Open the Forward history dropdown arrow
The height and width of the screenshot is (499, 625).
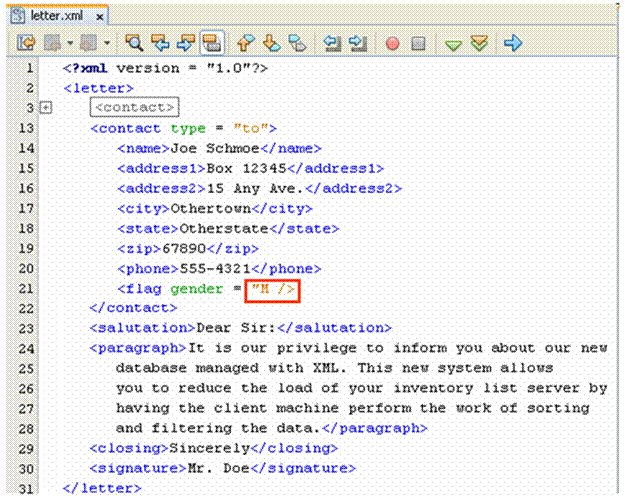pos(106,43)
